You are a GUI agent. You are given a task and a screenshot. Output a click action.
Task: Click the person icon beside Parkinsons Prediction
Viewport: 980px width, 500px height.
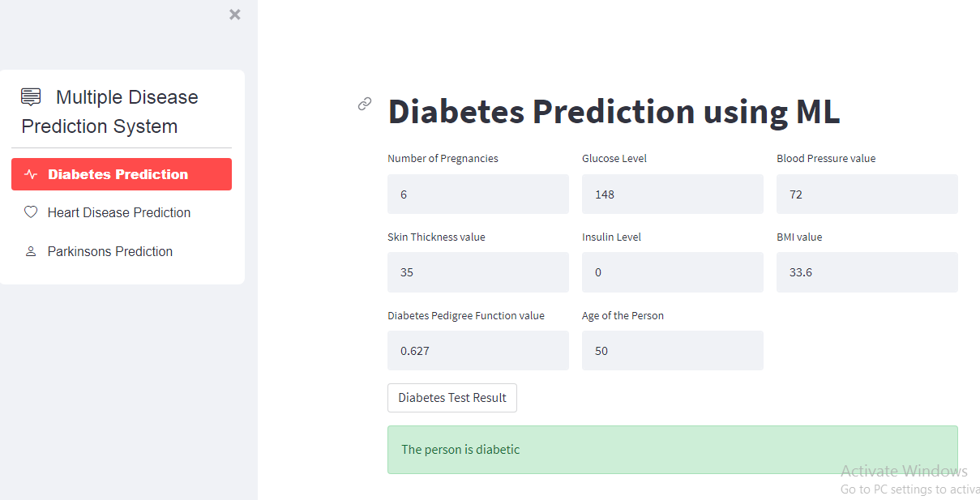[30, 251]
